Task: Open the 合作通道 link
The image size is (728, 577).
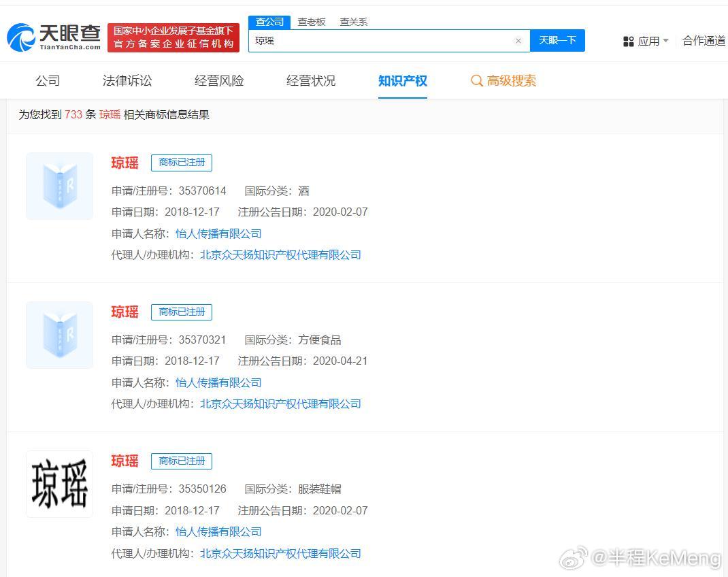Action: point(704,41)
